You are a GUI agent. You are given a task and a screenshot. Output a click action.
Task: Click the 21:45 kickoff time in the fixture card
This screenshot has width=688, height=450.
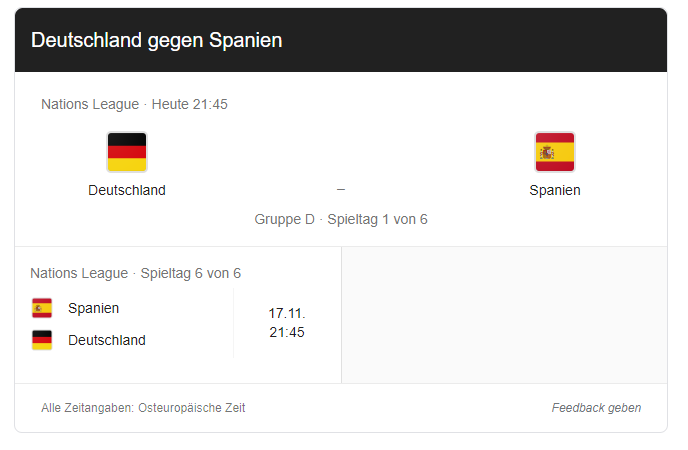[x=287, y=332]
